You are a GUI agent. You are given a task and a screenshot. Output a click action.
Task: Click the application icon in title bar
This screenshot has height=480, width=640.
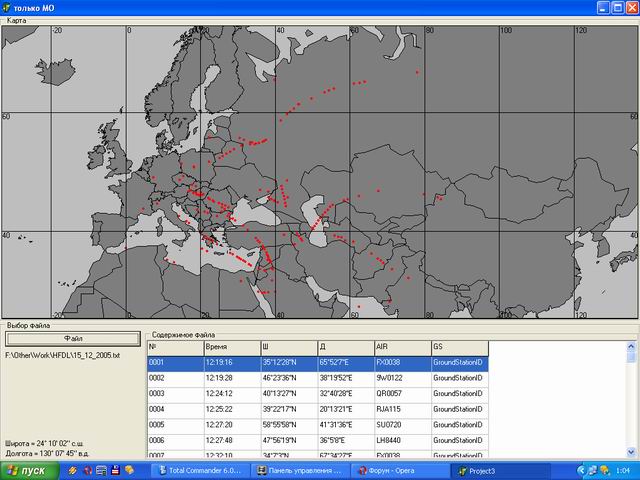point(6,8)
